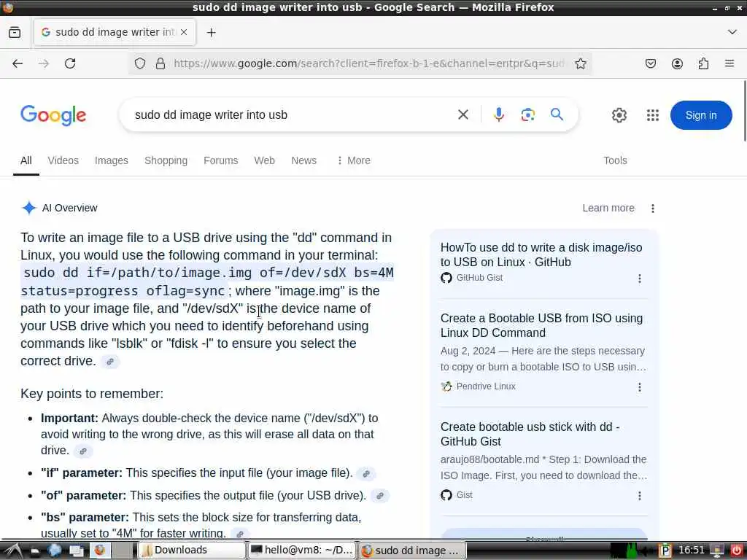Select the All results tab
747x560 pixels.
[x=26, y=160]
